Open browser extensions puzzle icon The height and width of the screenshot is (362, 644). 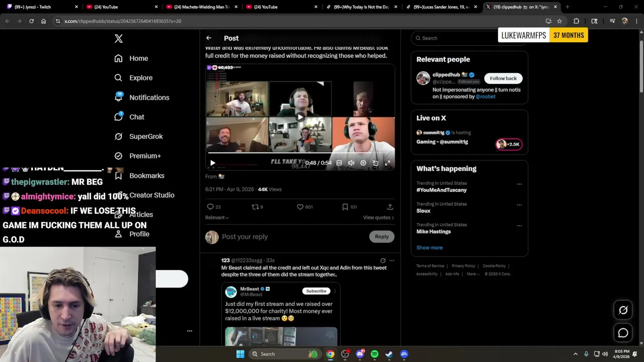[576, 21]
